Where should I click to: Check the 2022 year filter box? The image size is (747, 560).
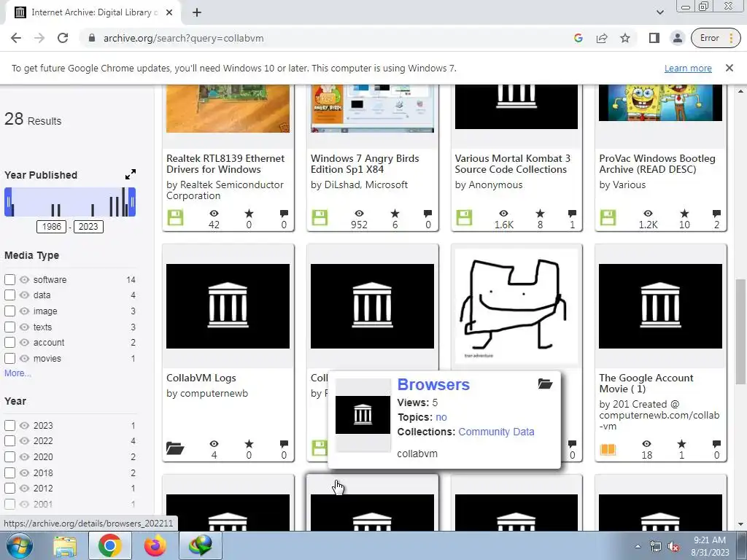point(10,441)
